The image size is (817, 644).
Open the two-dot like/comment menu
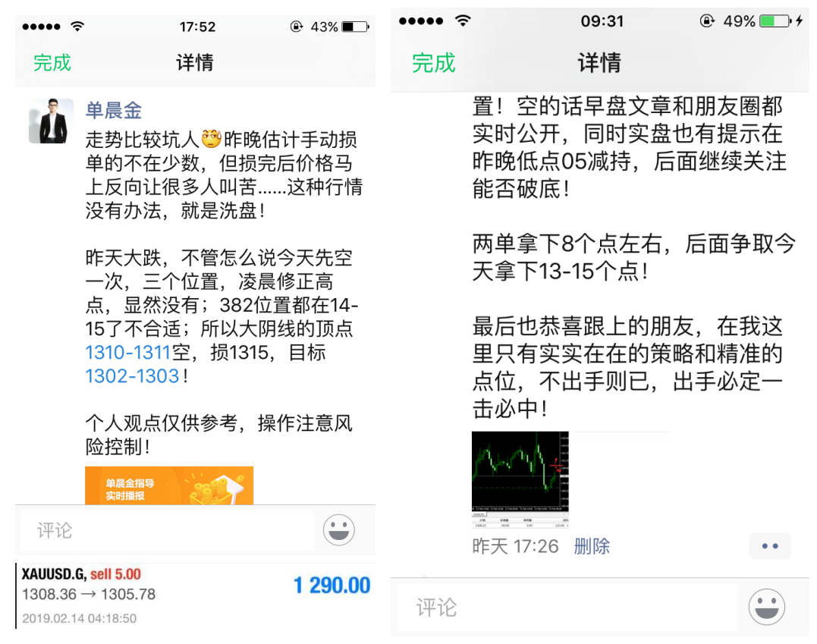point(770,546)
